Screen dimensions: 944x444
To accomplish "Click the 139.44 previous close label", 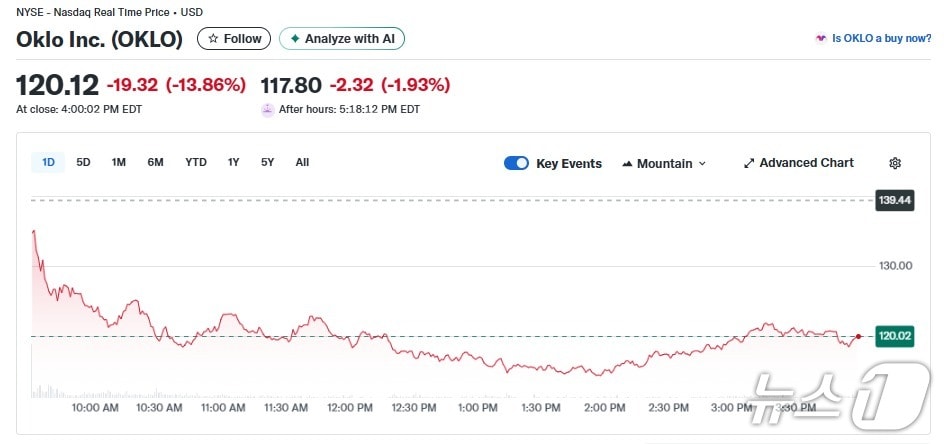I will [895, 201].
